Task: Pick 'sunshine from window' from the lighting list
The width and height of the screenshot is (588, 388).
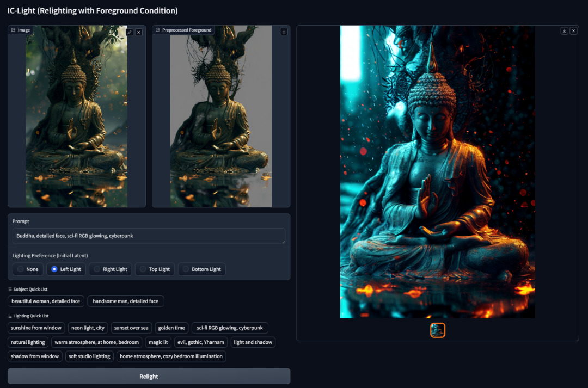Action: [x=36, y=328]
